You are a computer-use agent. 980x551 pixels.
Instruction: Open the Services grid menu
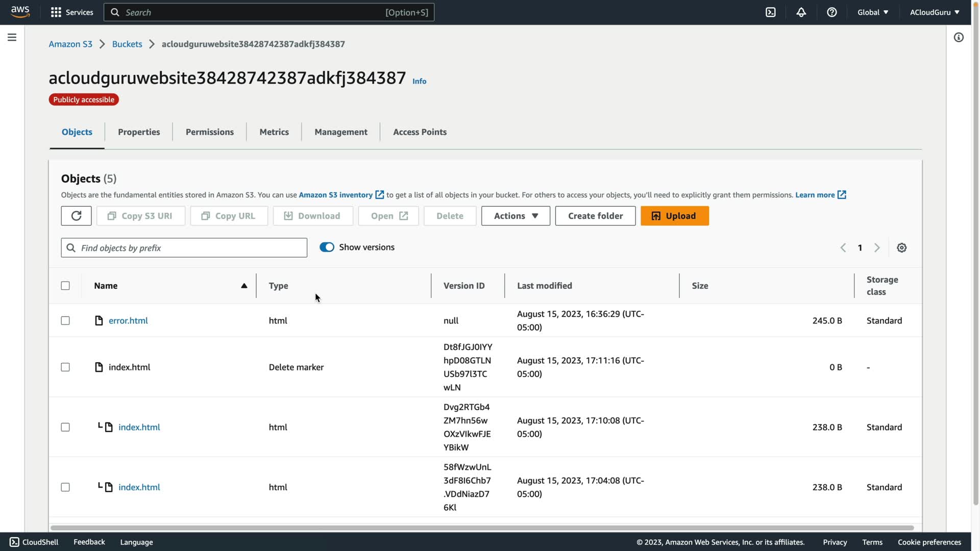coord(71,12)
